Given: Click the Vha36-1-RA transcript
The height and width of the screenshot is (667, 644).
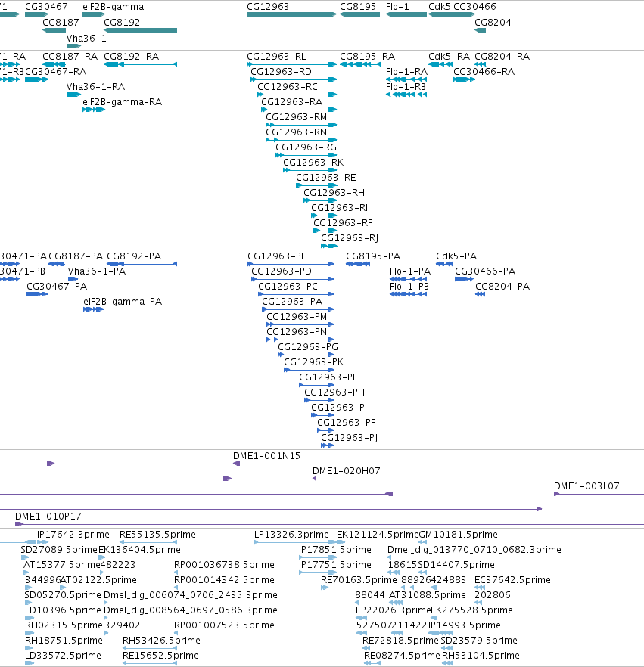Looking at the screenshot, I should (x=73, y=95).
